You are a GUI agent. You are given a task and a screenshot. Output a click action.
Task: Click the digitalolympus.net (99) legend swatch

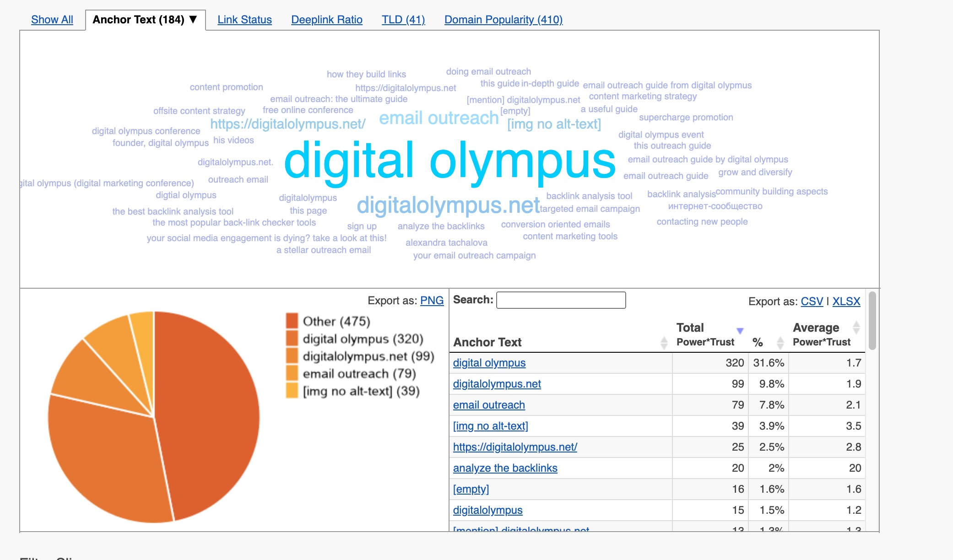tap(292, 355)
